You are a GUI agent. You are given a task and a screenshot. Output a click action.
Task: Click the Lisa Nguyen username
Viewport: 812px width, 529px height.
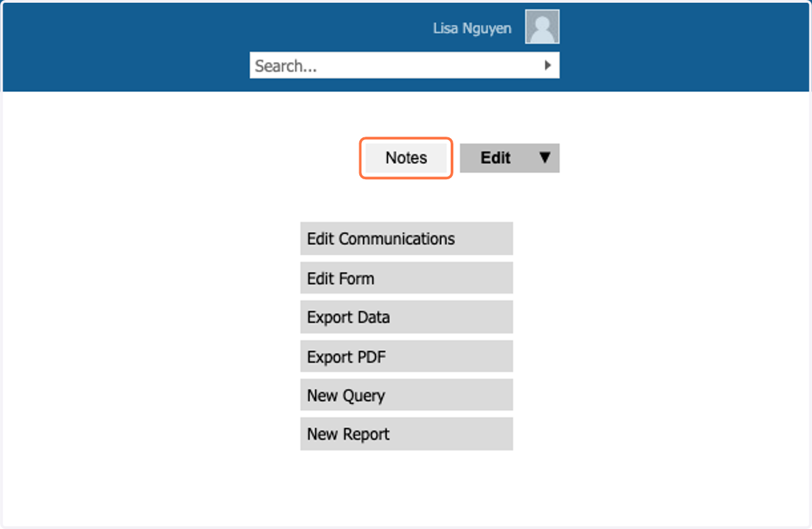pyautogui.click(x=472, y=28)
